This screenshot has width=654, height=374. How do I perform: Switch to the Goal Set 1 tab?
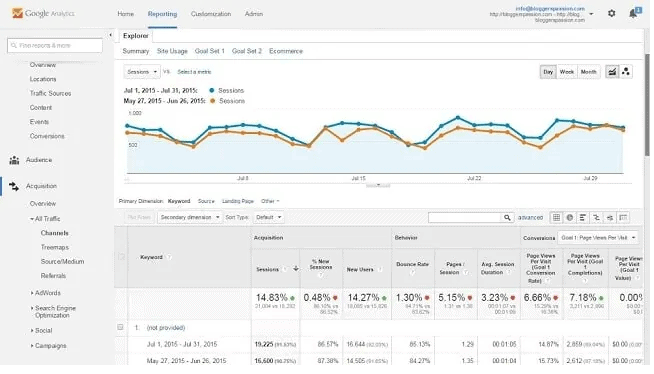click(x=209, y=51)
